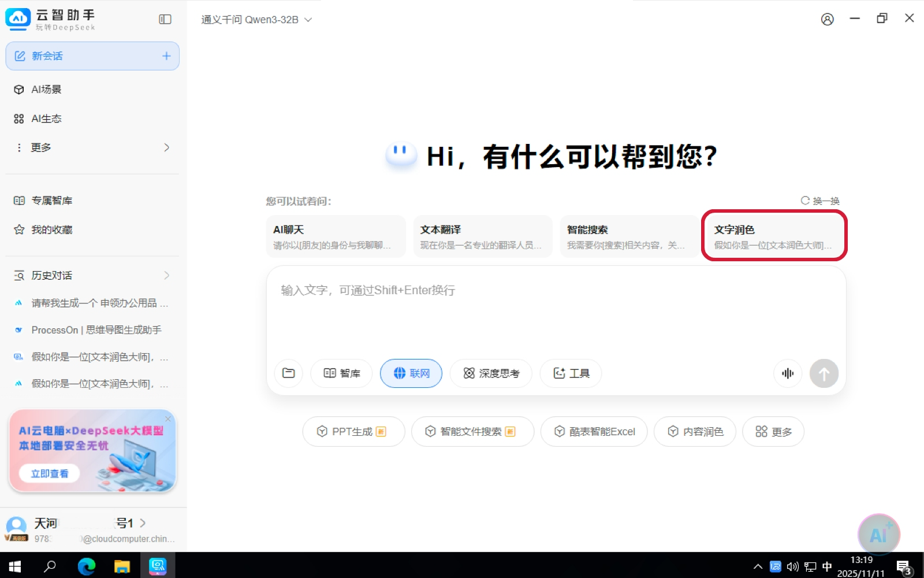This screenshot has width=924, height=578.
Task: Toggle 深度思考 deep thinking mode
Action: coord(491,373)
